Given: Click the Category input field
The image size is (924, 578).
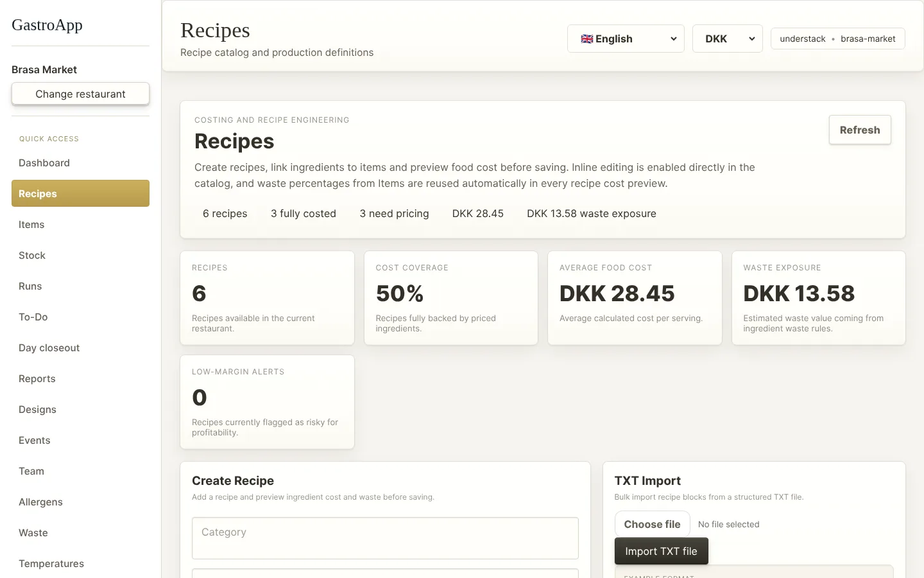Looking at the screenshot, I should (x=385, y=538).
